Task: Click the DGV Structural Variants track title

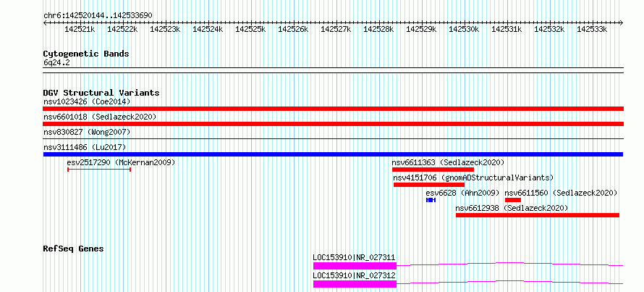Action: click(x=101, y=93)
